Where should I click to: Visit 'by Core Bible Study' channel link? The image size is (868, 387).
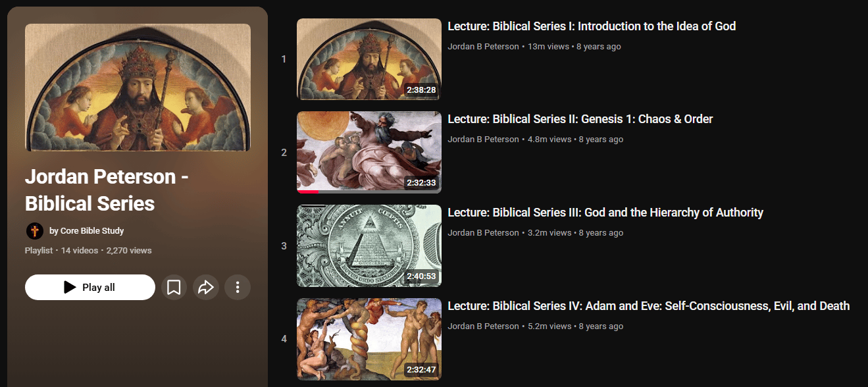tap(86, 231)
